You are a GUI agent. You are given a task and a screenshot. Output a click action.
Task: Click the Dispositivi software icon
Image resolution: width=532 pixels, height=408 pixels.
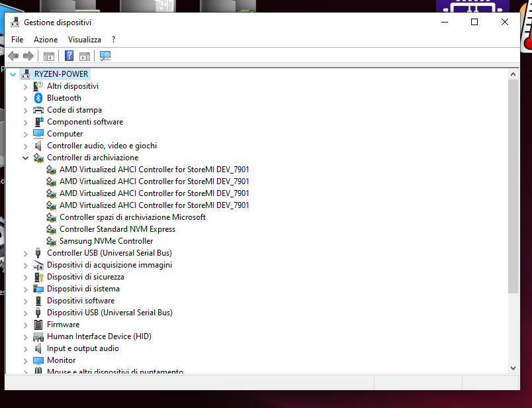pos(38,301)
